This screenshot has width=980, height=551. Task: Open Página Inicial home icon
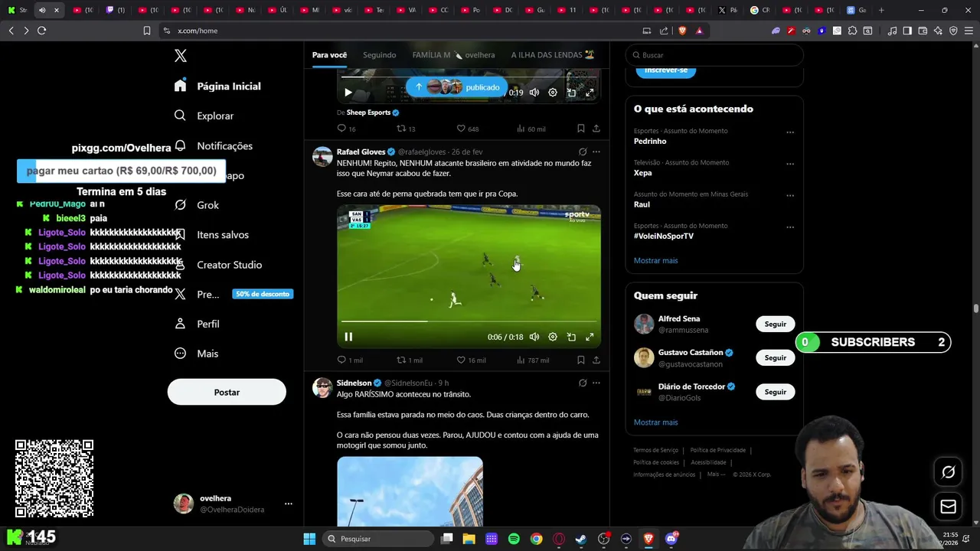(x=180, y=86)
